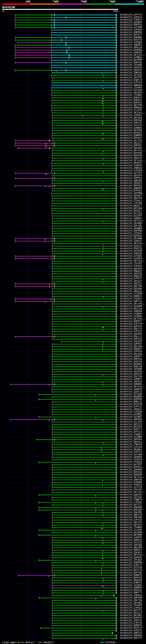Open hit UniRef100_Q2R491
Viewport: 146px width, 644px height.
tap(131, 557)
